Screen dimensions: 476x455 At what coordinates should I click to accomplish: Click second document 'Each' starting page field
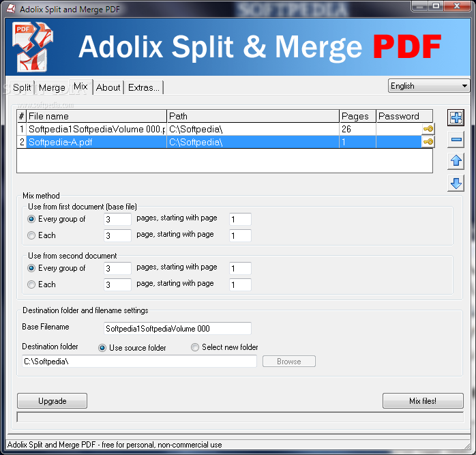[x=240, y=284]
